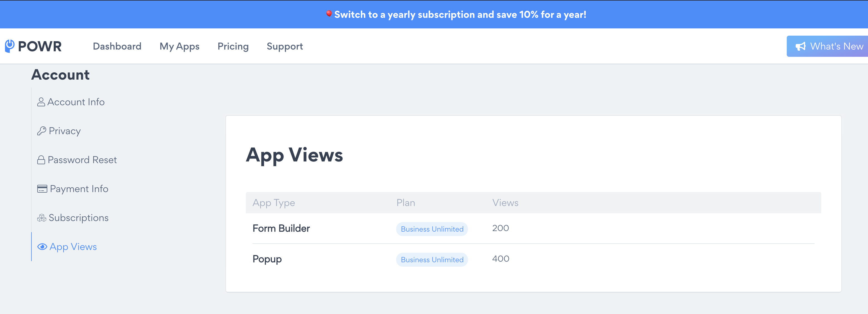Click Popup's Business Unlimited plan badge
This screenshot has width=868, height=314.
[x=432, y=260]
